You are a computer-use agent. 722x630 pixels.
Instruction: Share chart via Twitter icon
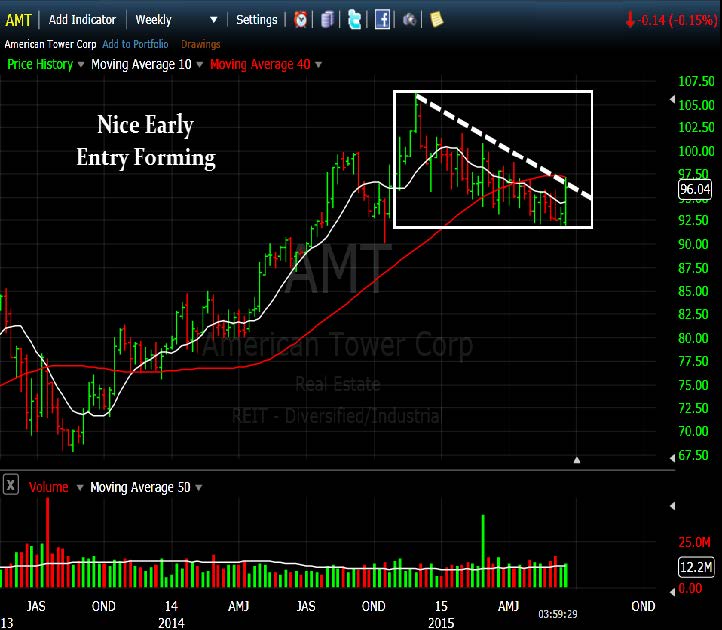coord(354,20)
